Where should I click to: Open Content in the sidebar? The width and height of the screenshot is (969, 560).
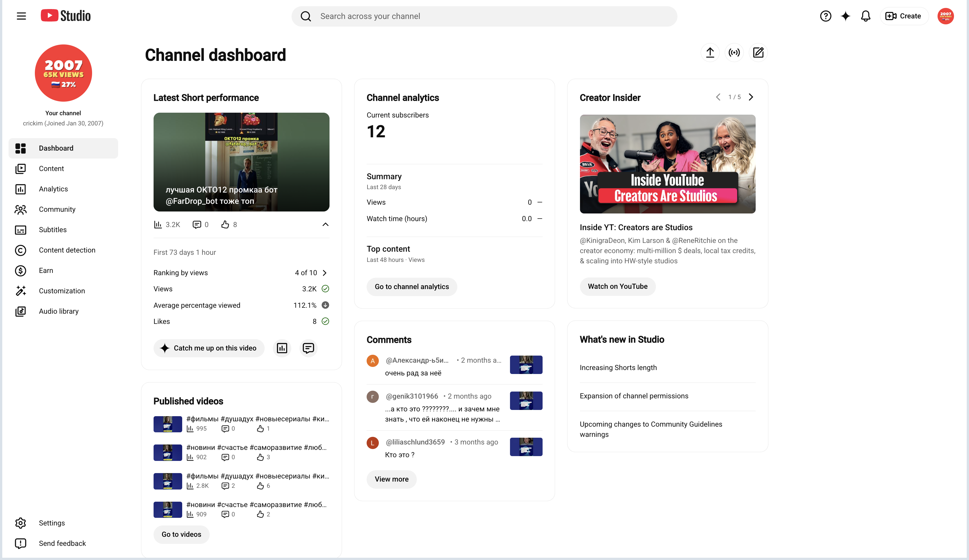tap(63, 169)
